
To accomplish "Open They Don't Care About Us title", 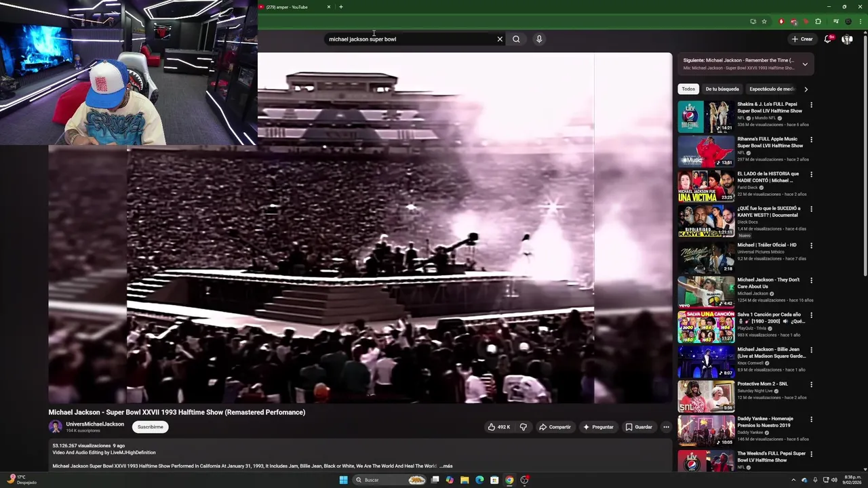I will 768,283.
